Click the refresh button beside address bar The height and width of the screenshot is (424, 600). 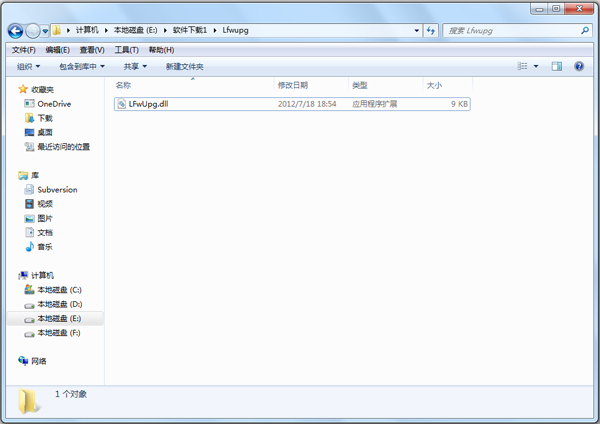click(431, 31)
